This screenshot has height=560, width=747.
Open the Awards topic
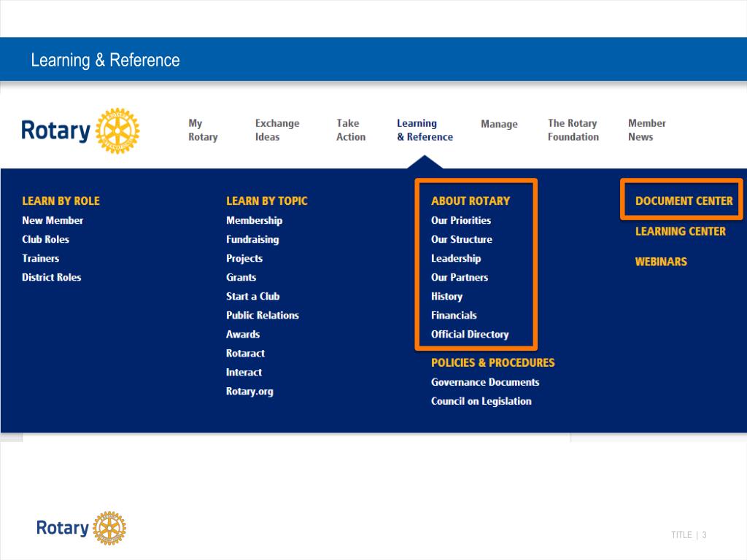[x=243, y=335]
